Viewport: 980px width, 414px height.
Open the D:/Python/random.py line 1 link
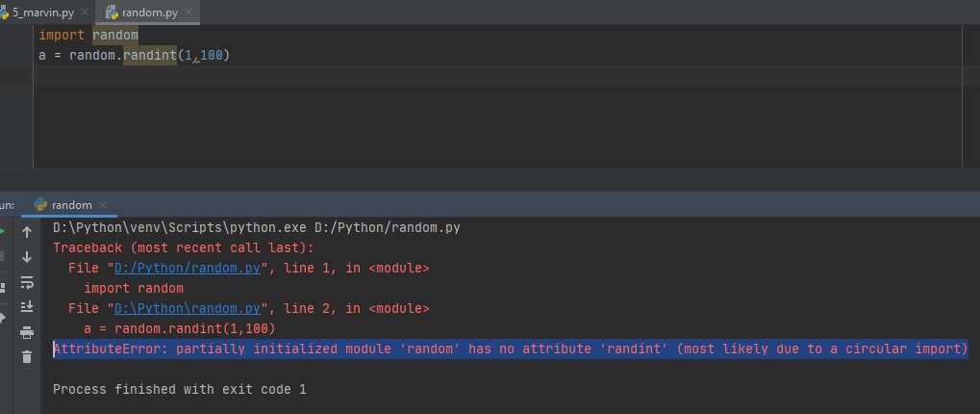187,269
